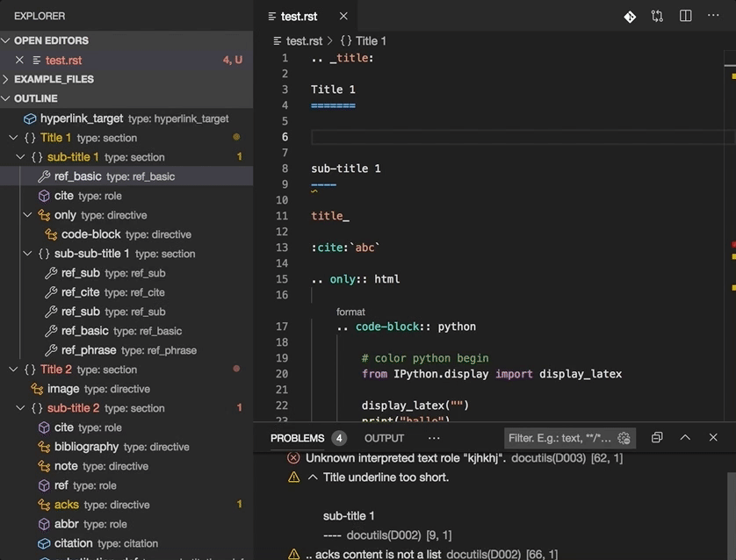Click test.rst breadcrumb segment
The image size is (736, 560).
coord(304,41)
